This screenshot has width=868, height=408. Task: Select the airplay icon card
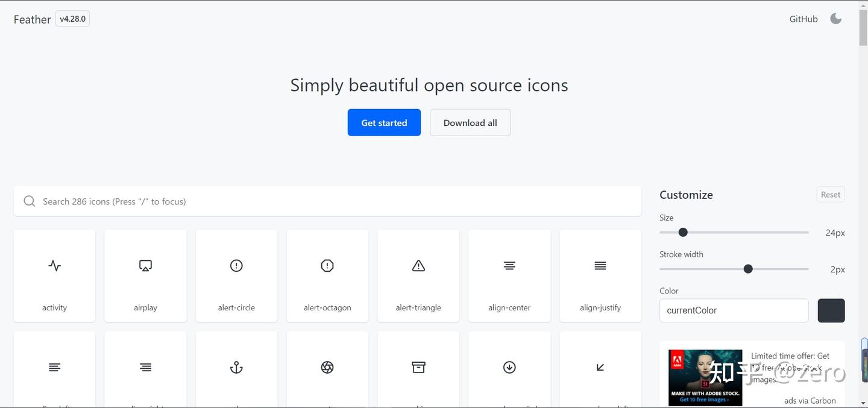pos(145,275)
